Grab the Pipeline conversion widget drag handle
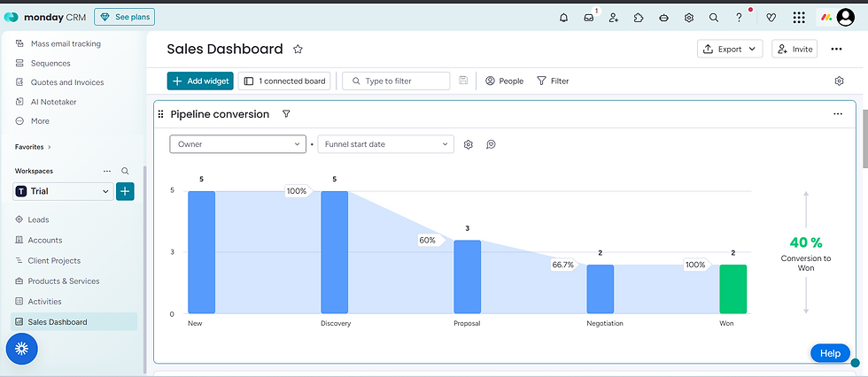 click(x=160, y=114)
